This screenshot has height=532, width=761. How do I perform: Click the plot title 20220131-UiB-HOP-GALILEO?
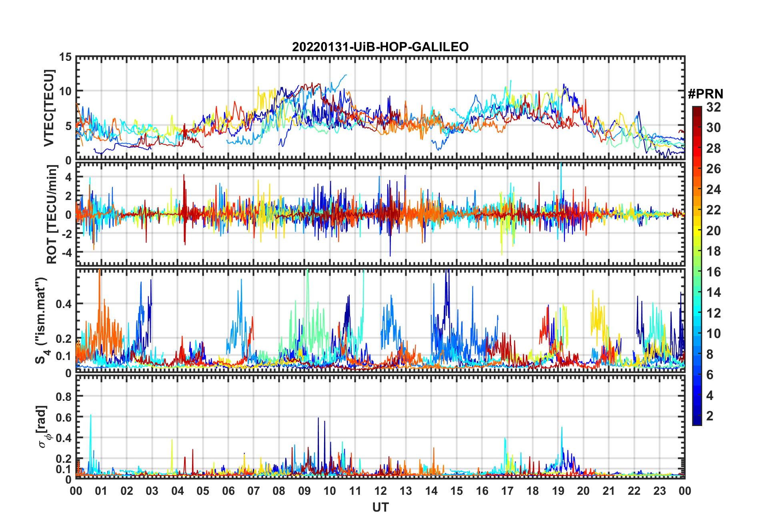coord(380,47)
